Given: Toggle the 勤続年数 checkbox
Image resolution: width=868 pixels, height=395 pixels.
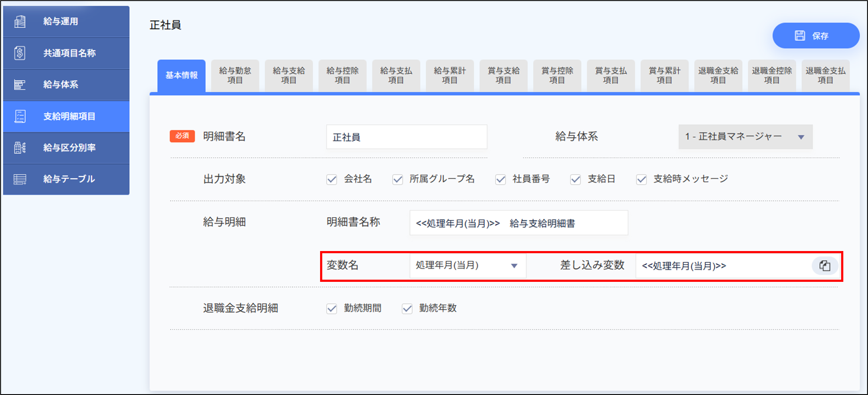Looking at the screenshot, I should (407, 309).
